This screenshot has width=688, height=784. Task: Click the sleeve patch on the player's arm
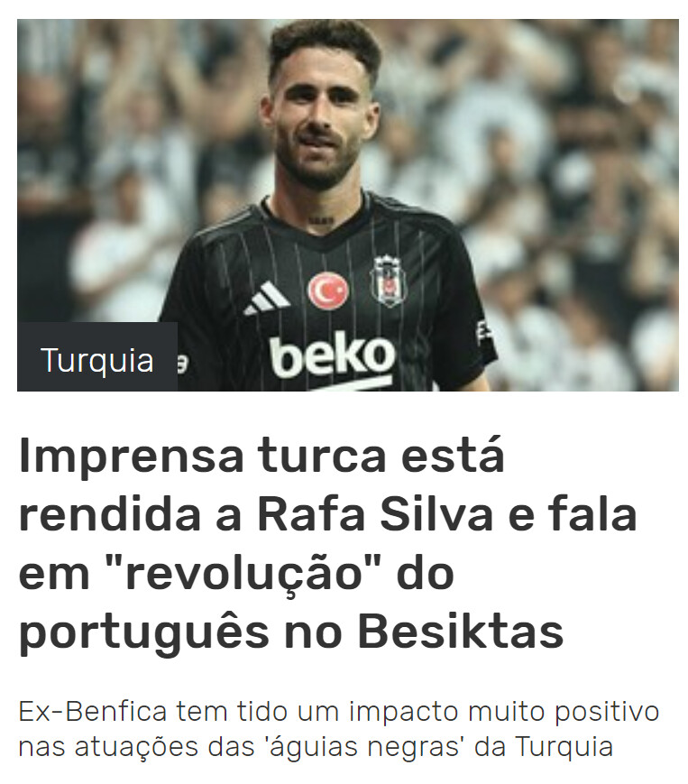point(482,333)
